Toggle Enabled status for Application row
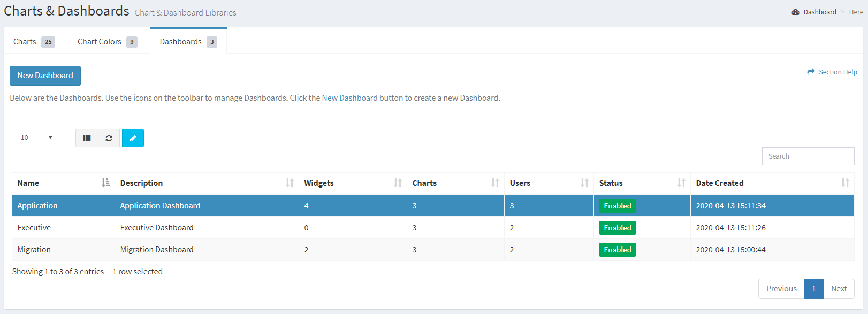 pos(618,206)
